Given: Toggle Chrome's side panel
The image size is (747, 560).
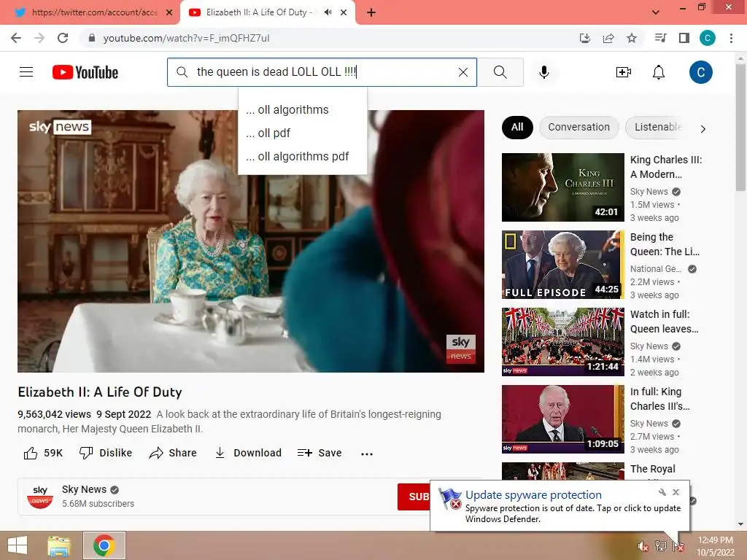Looking at the screenshot, I should tap(684, 38).
